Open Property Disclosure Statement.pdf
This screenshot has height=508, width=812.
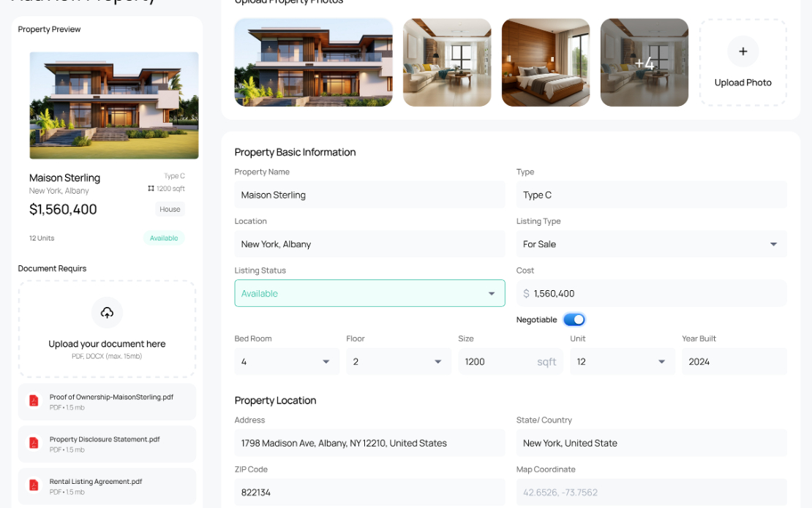pos(107,444)
